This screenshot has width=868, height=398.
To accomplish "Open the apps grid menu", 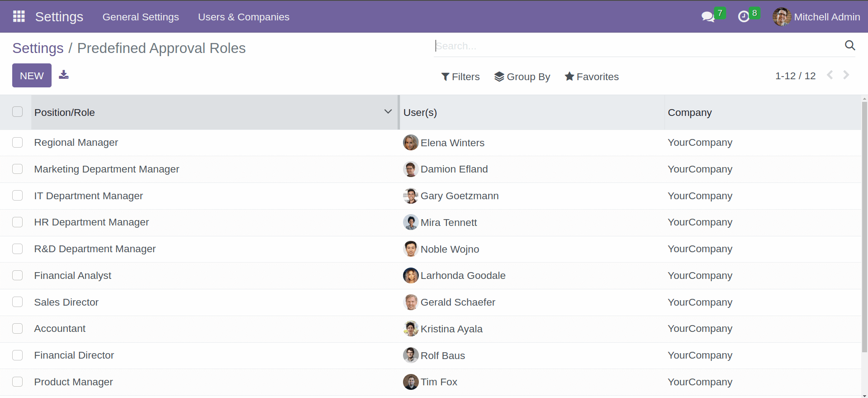I will point(19,16).
